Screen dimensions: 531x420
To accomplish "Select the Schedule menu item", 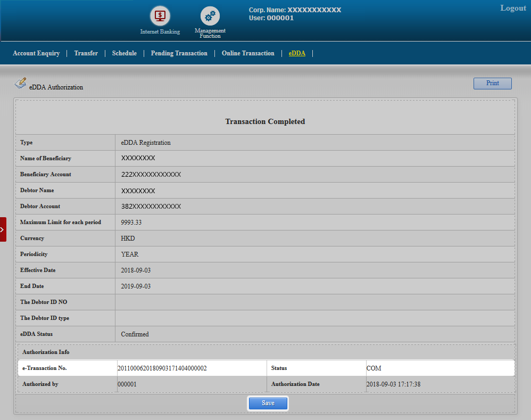I will pos(124,53).
